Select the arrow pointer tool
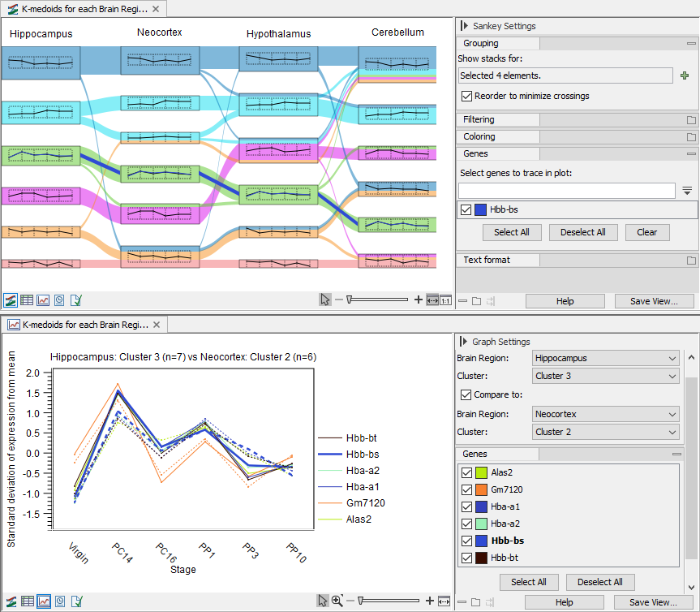 point(324,299)
